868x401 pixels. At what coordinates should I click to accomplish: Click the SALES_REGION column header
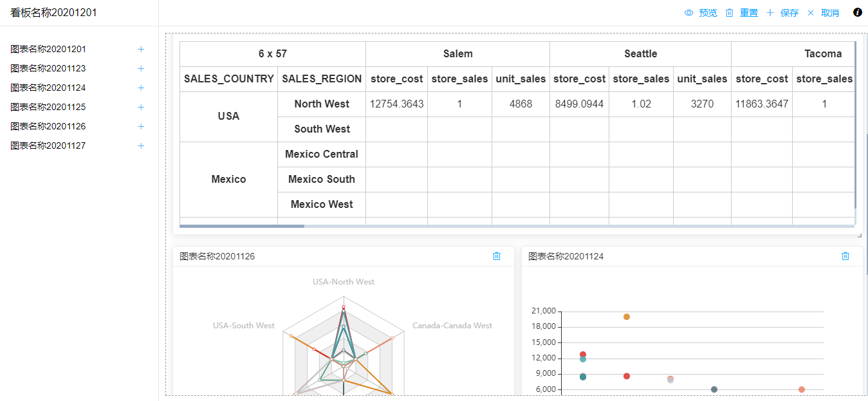322,79
